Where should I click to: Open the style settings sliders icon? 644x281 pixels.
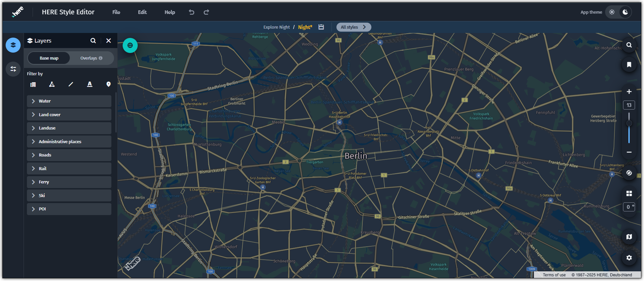13,69
